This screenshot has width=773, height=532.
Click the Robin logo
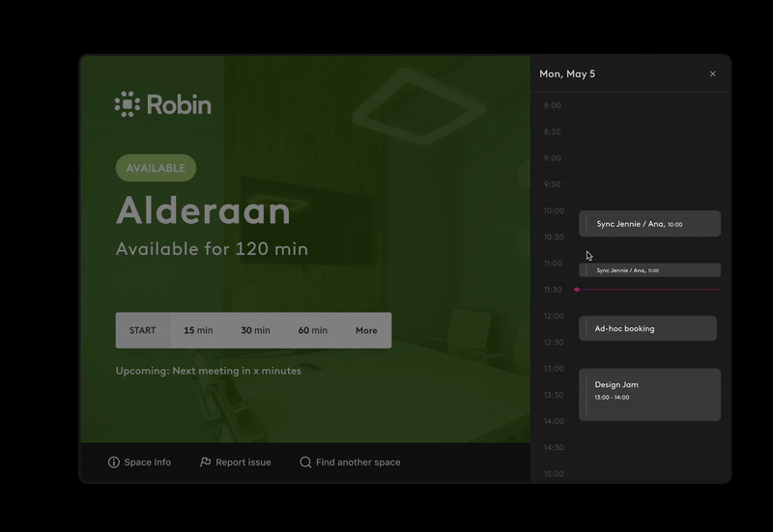pyautogui.click(x=163, y=104)
